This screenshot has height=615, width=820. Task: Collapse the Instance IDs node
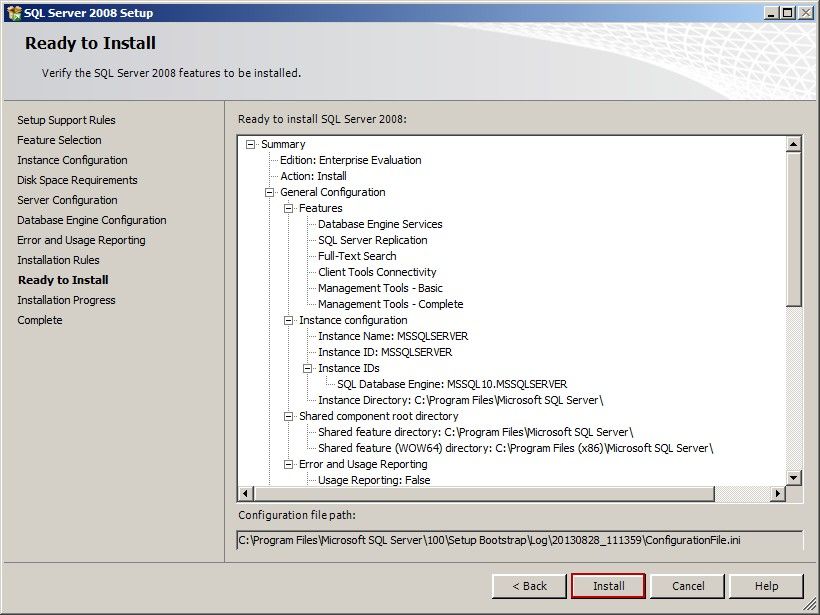click(x=308, y=369)
